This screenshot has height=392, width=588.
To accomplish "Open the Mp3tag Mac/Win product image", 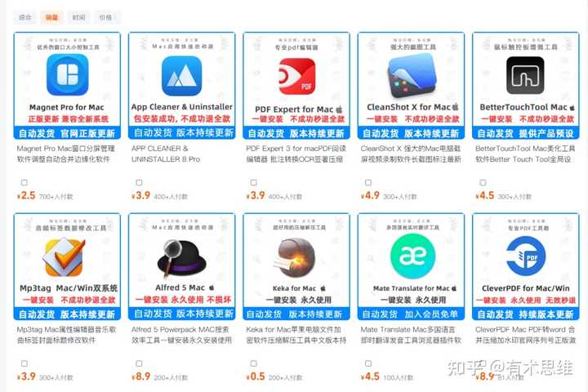I will point(65,258).
